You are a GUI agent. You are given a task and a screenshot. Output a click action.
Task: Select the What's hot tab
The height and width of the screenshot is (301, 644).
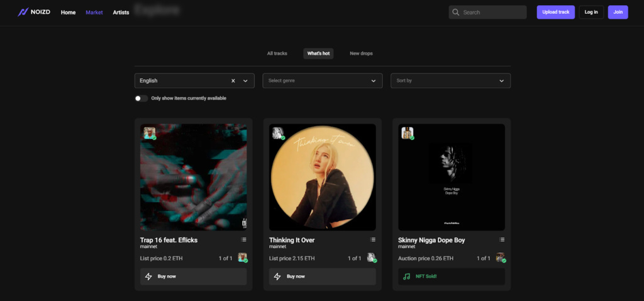(x=318, y=54)
